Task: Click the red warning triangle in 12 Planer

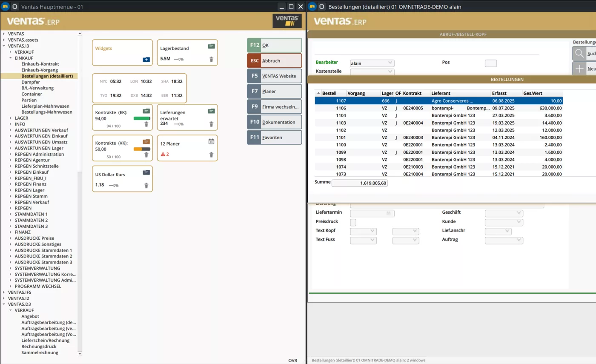Action: (x=163, y=154)
